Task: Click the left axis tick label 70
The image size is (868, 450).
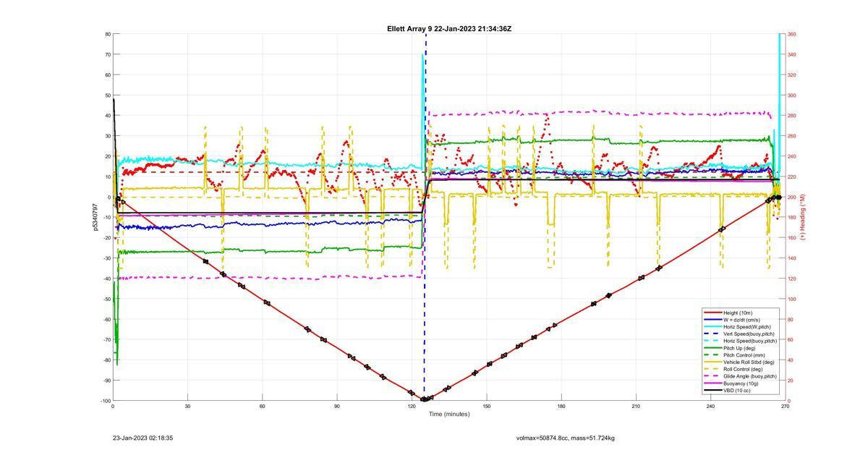Action: [x=108, y=54]
